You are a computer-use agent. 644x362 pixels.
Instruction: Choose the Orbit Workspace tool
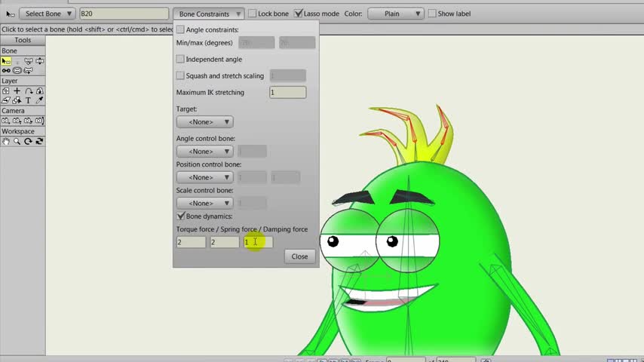39,141
